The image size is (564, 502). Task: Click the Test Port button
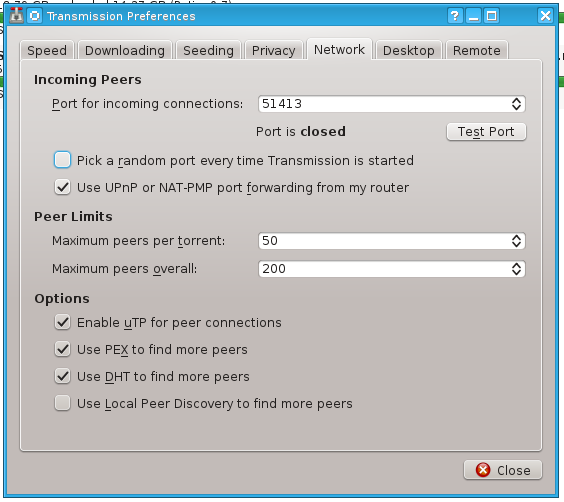(486, 132)
